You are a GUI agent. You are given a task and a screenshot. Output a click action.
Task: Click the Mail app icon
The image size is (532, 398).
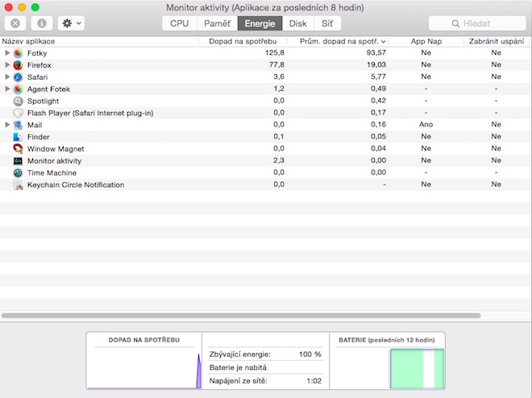click(x=18, y=125)
